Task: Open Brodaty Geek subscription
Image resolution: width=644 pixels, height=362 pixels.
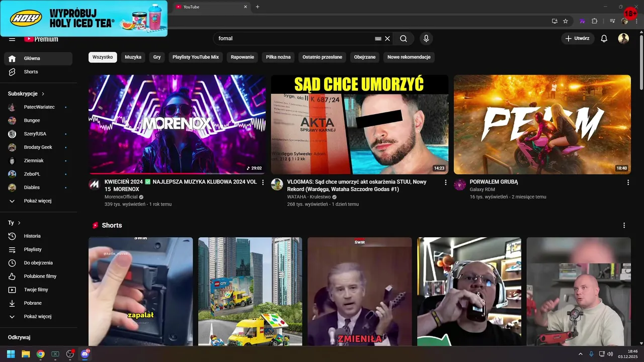Action: click(x=38, y=147)
